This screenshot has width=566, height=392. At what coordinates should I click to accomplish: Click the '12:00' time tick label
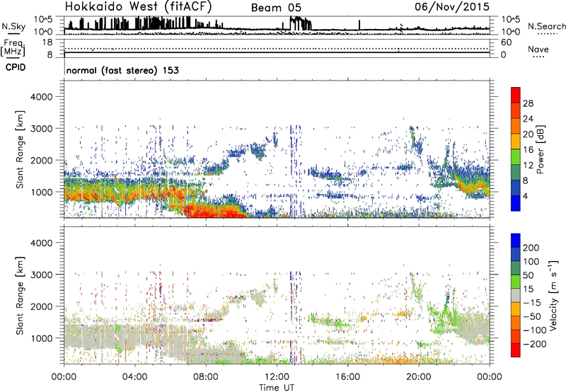(x=277, y=377)
